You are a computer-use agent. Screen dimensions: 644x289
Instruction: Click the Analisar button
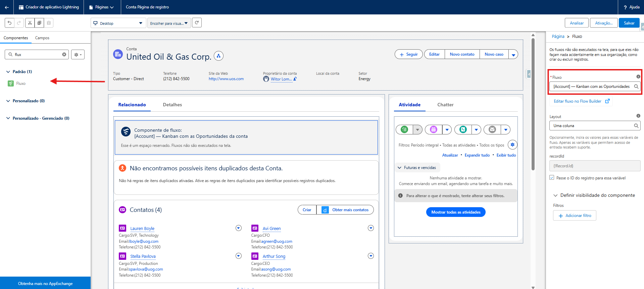[577, 23]
